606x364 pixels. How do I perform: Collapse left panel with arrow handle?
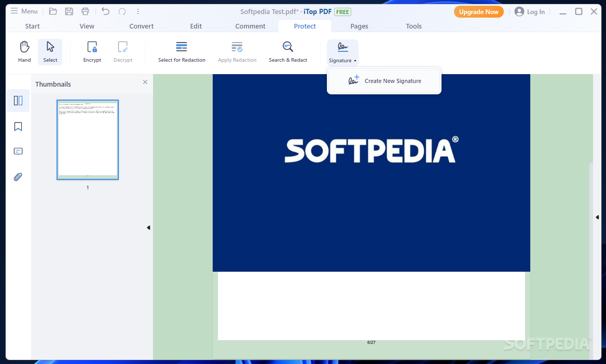[148, 228]
